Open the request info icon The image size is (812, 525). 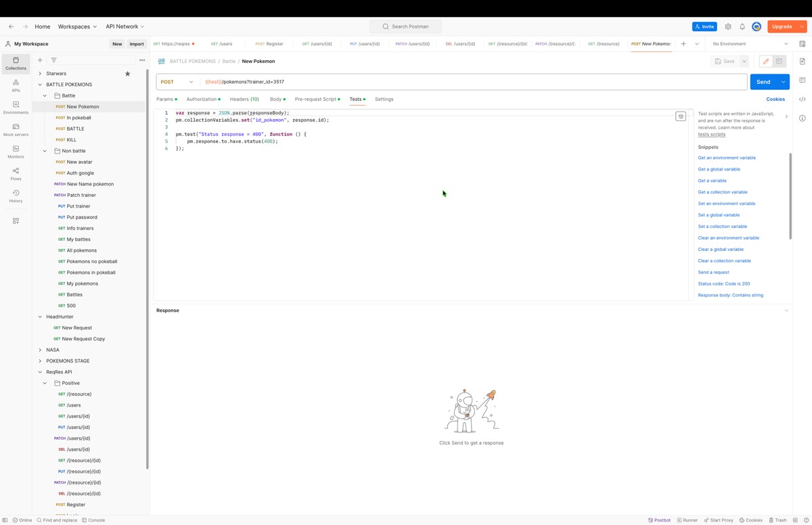coord(802,118)
